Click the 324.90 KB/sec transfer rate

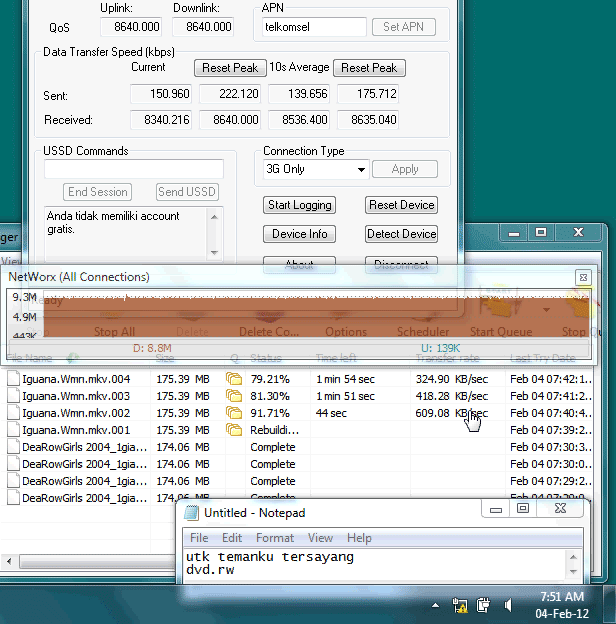coord(452,379)
